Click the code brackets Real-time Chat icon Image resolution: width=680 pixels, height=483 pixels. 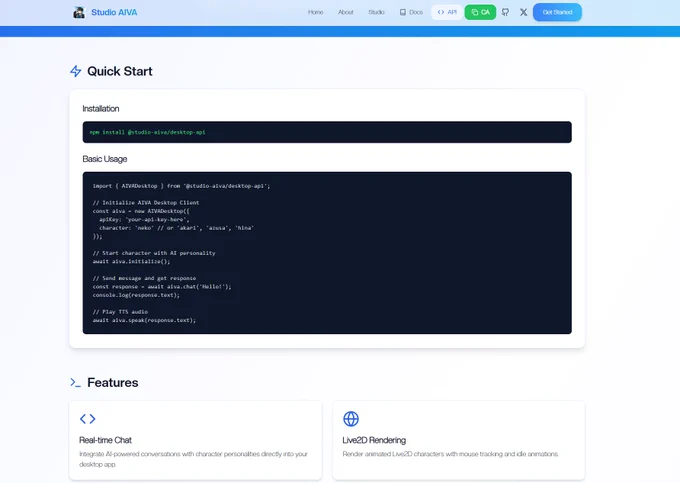(x=88, y=419)
